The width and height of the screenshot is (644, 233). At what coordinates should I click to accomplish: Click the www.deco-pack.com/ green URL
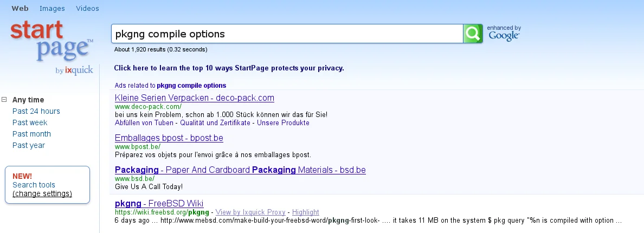click(x=148, y=107)
